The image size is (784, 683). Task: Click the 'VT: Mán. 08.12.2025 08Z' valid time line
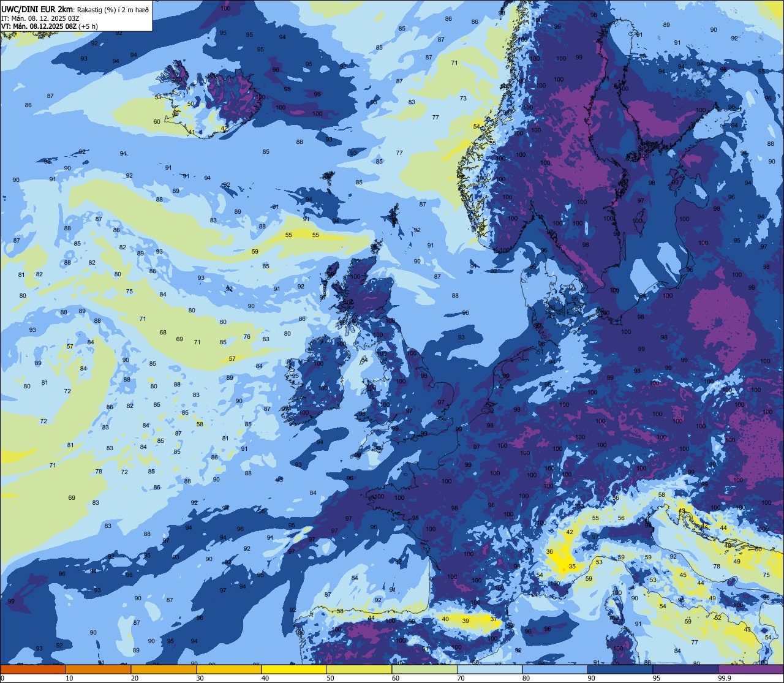pos(40,26)
